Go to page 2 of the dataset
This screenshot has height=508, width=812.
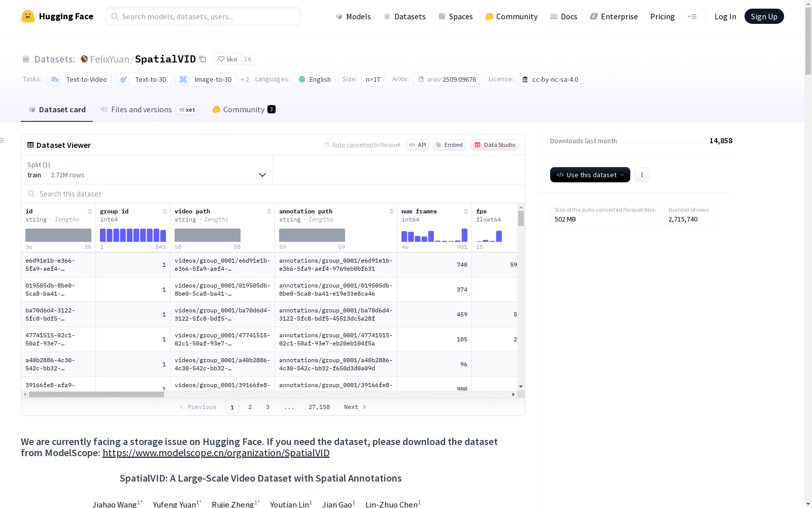click(250, 407)
